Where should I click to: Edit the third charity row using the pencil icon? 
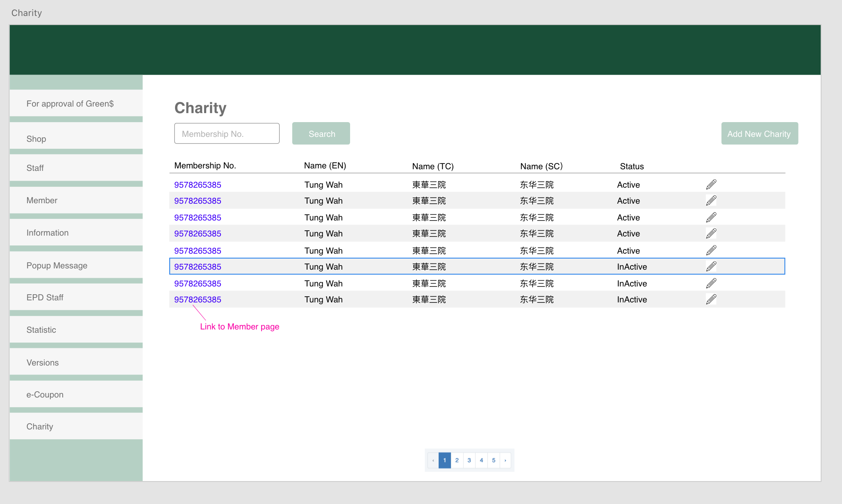coord(711,217)
